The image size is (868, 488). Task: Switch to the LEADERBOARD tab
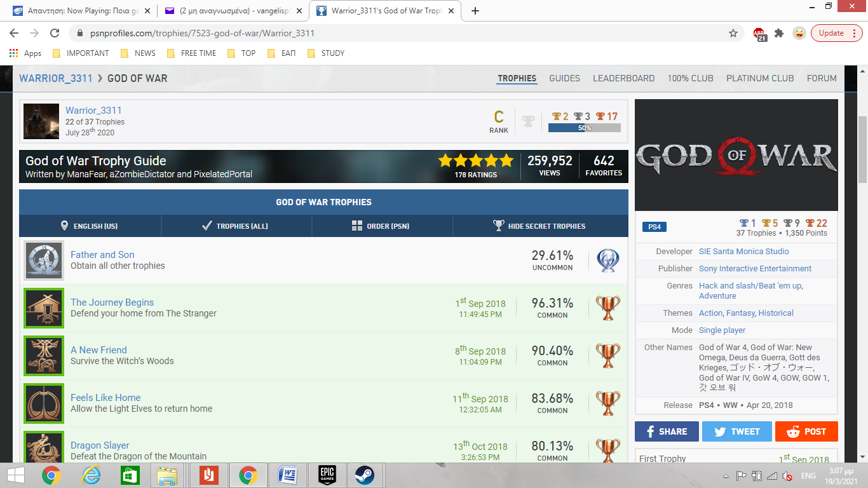click(x=624, y=78)
